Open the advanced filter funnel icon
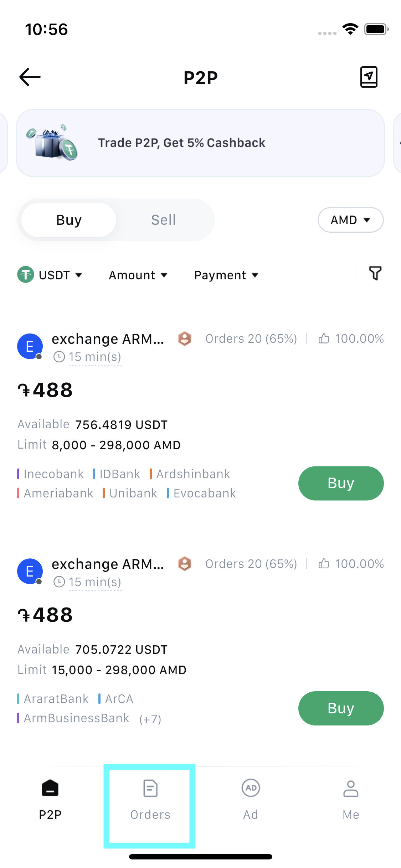 point(375,274)
